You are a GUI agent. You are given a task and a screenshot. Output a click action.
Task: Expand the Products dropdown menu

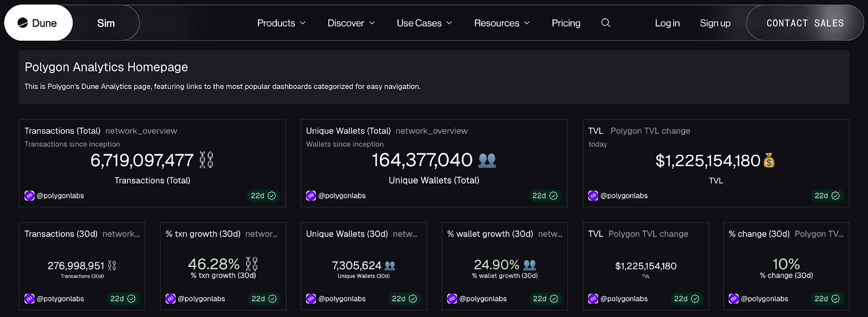coord(281,23)
